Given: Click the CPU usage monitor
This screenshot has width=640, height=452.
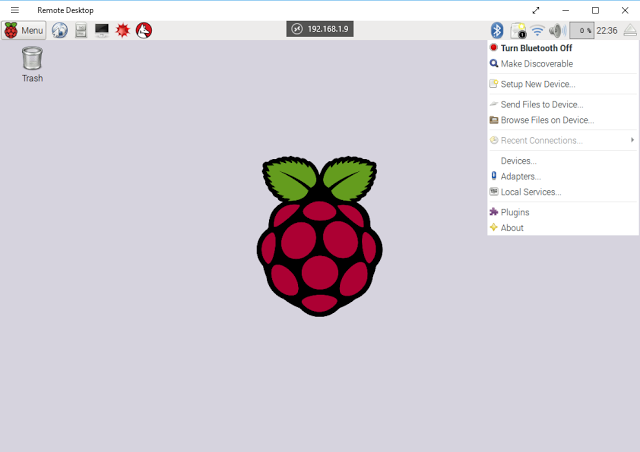Looking at the screenshot, I should [581, 30].
